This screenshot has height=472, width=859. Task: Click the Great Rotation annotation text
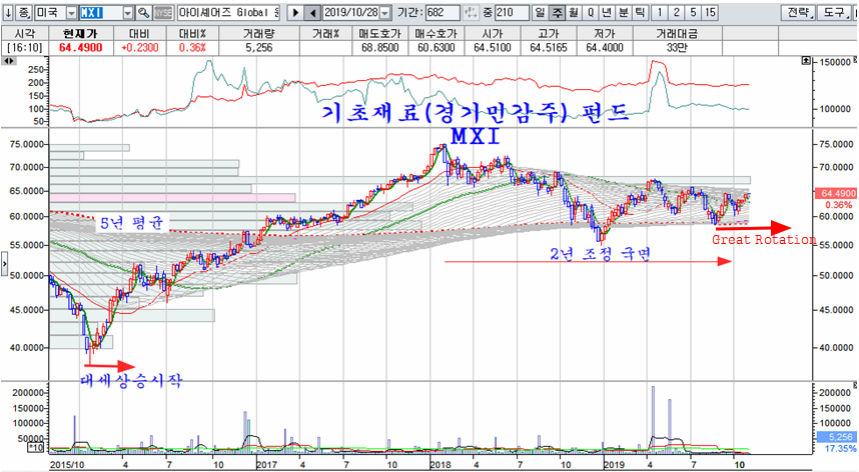(x=764, y=239)
